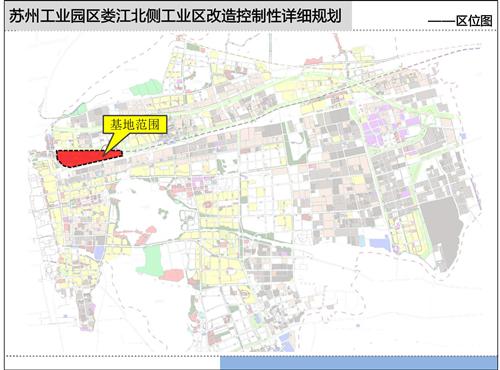
Task: Click the green patch in the upper-left of the map
Action: click(146, 87)
